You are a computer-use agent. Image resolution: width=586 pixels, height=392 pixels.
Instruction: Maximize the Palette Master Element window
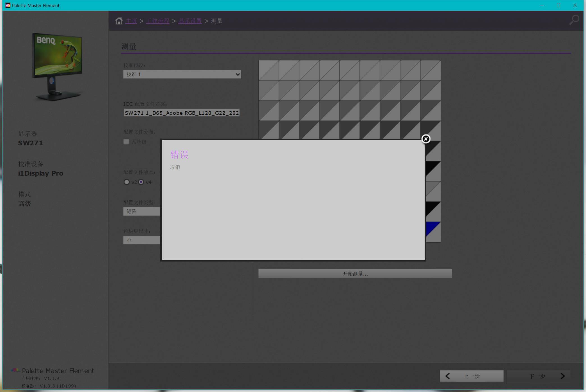coord(558,5)
